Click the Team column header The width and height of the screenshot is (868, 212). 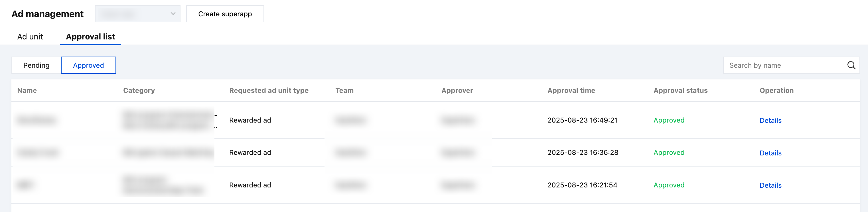pos(344,91)
